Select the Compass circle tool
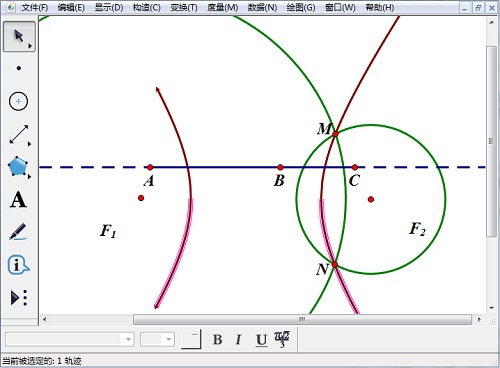500x368 pixels. tap(18, 101)
